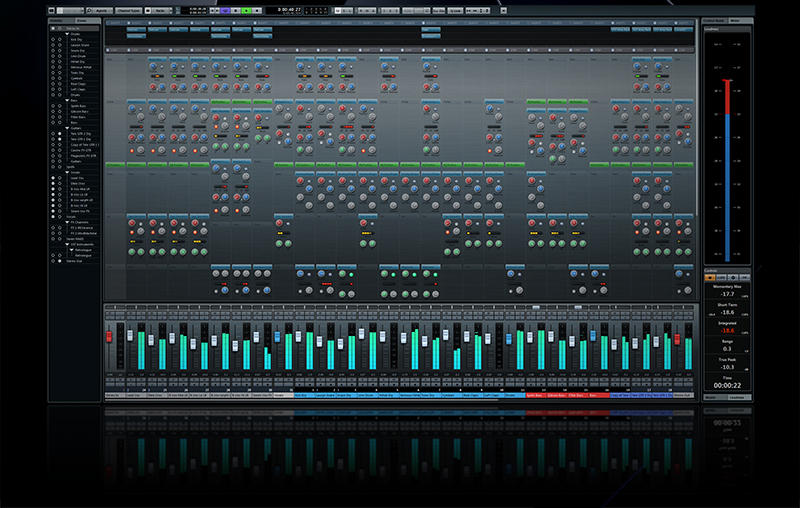
Task: Toggle the right zone dot for Tele GTR 2 Dry
Action: [60, 134]
